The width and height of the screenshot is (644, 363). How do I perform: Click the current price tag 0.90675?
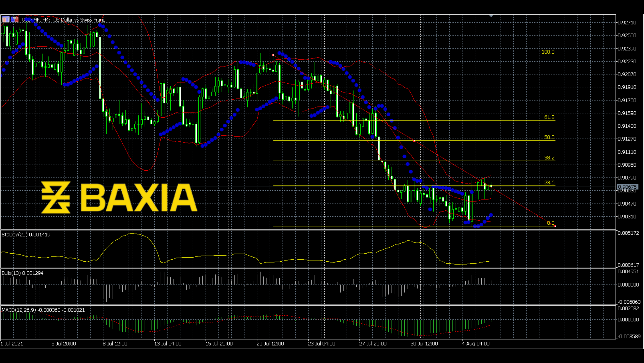click(627, 187)
